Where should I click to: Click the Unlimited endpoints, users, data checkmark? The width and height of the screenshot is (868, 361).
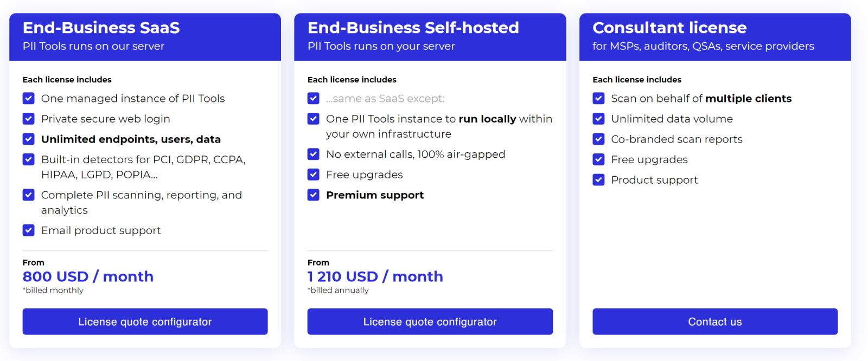pos(29,139)
